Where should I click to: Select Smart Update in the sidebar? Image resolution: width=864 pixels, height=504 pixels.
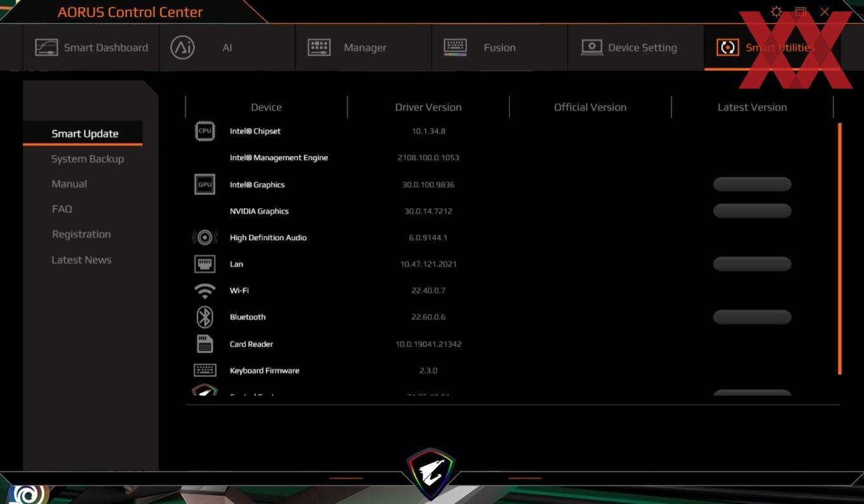click(84, 133)
